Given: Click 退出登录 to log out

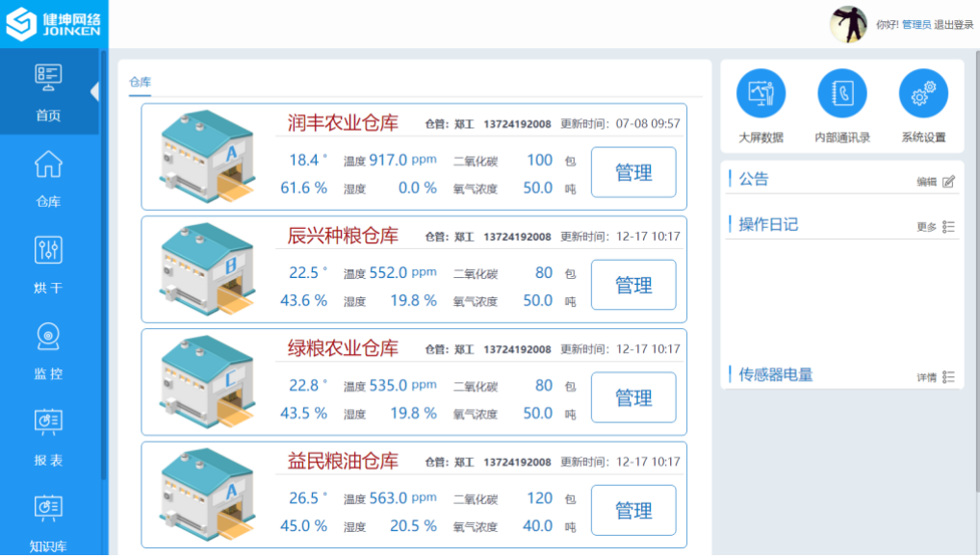Looking at the screenshot, I should [954, 25].
